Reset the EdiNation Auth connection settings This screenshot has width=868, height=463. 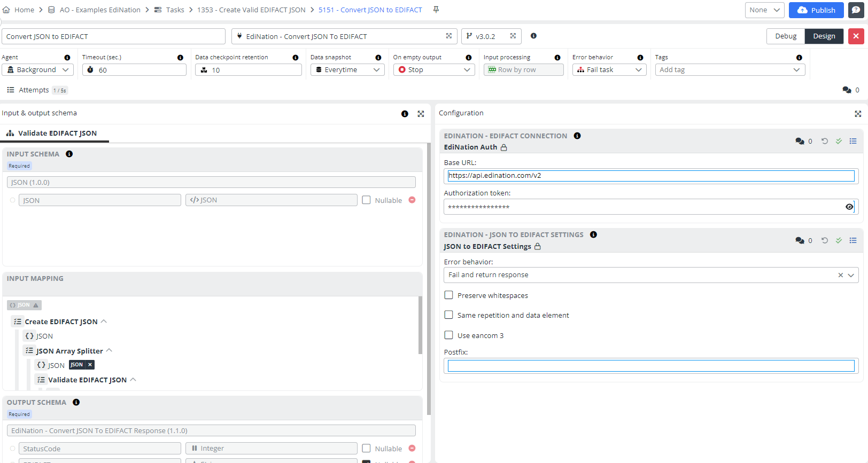click(x=825, y=141)
